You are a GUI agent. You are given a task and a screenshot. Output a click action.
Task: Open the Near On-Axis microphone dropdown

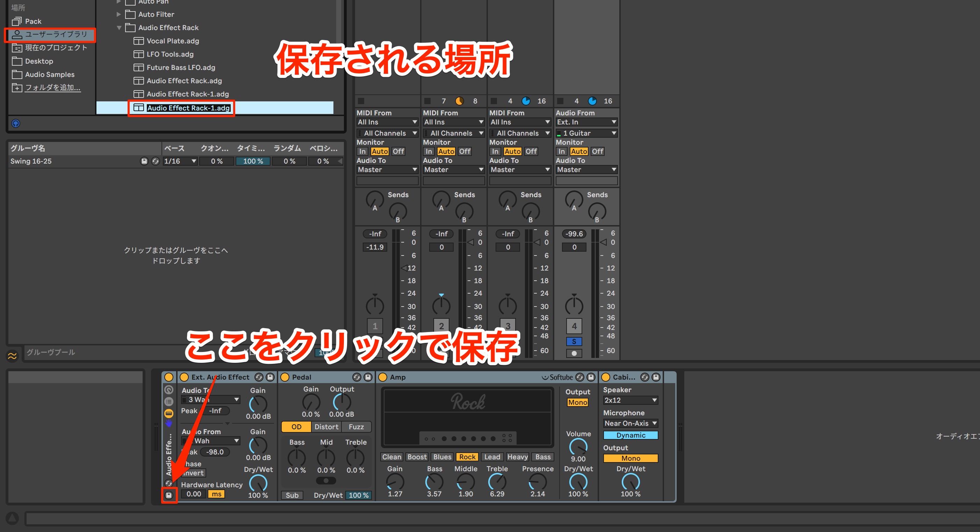pos(631,423)
